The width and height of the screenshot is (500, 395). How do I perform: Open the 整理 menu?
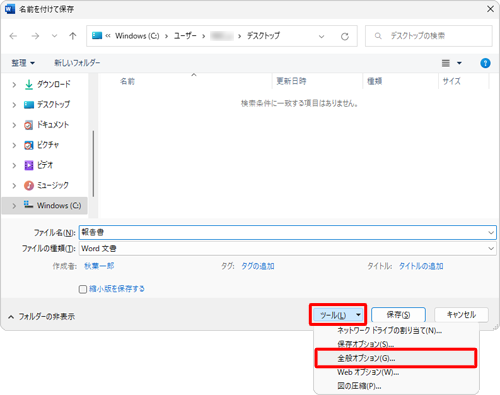[x=23, y=63]
